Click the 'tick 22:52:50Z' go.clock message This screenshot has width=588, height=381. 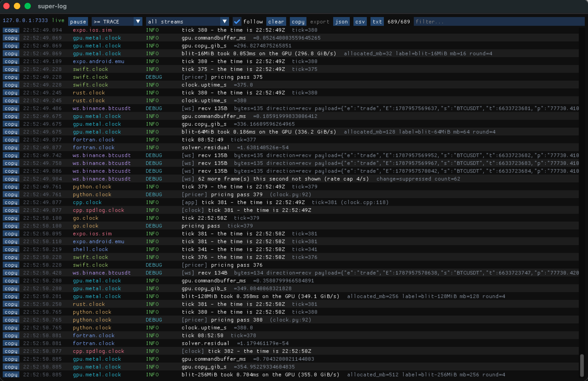click(204, 218)
